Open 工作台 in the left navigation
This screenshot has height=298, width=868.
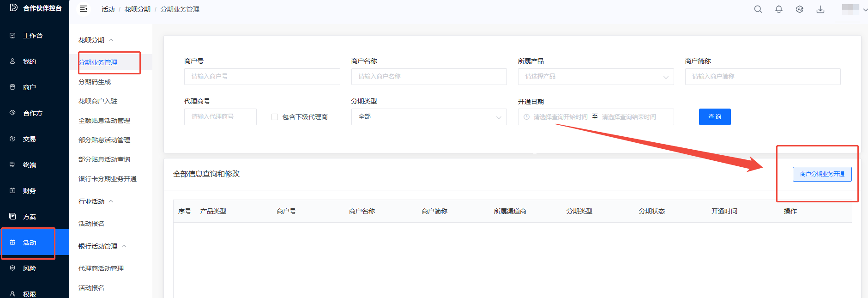pos(32,36)
